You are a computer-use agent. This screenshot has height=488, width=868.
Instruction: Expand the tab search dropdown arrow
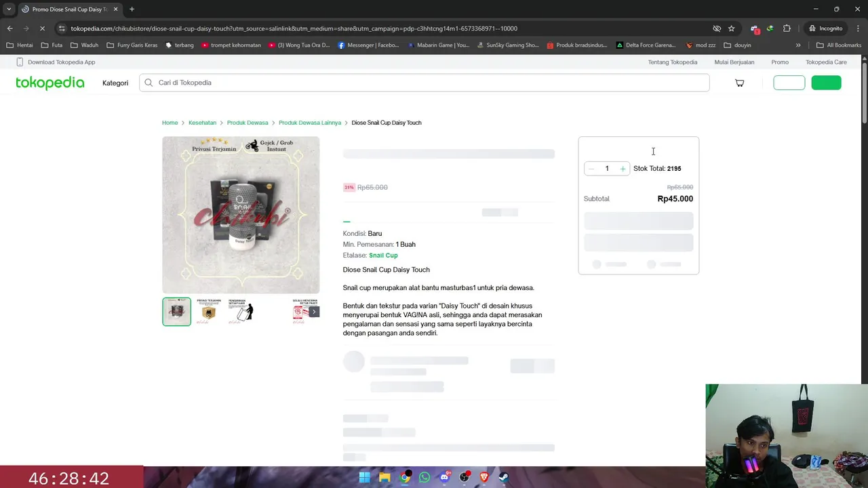click(x=9, y=9)
